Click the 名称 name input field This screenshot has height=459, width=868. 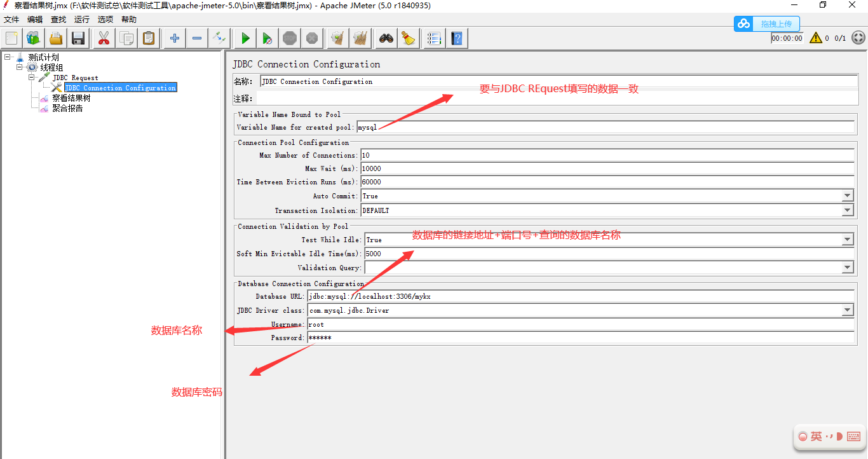click(559, 81)
